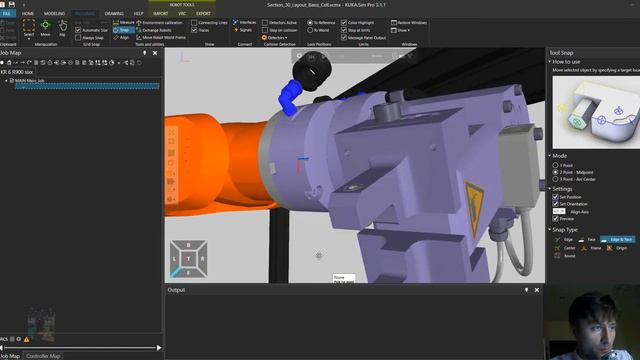
Task: Collapse the Settings section
Action: pyautogui.click(x=550, y=189)
